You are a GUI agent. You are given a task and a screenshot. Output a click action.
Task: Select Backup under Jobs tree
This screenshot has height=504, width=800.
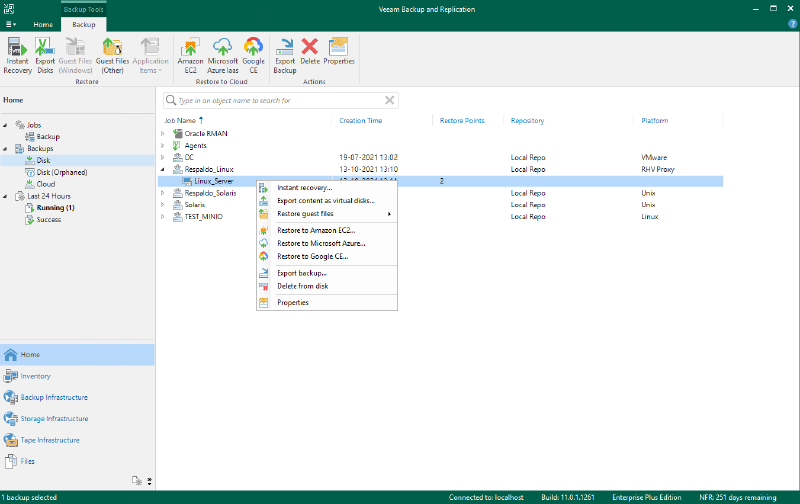click(43, 137)
